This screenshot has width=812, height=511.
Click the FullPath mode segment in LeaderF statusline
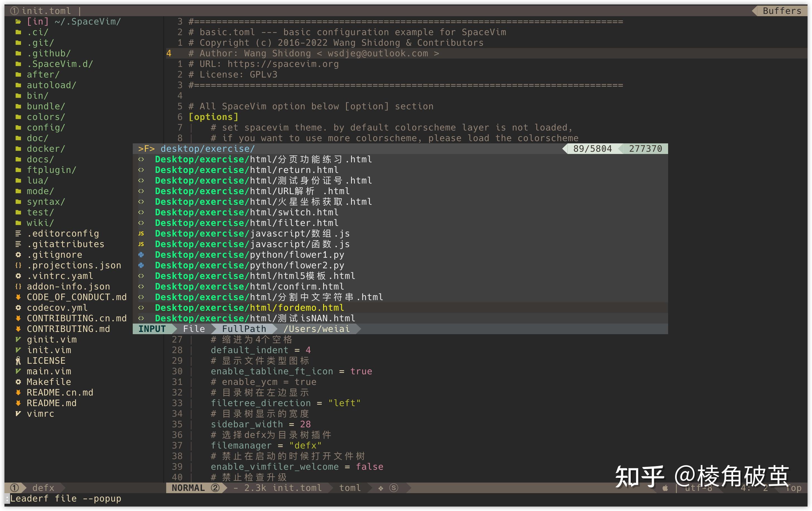click(244, 329)
